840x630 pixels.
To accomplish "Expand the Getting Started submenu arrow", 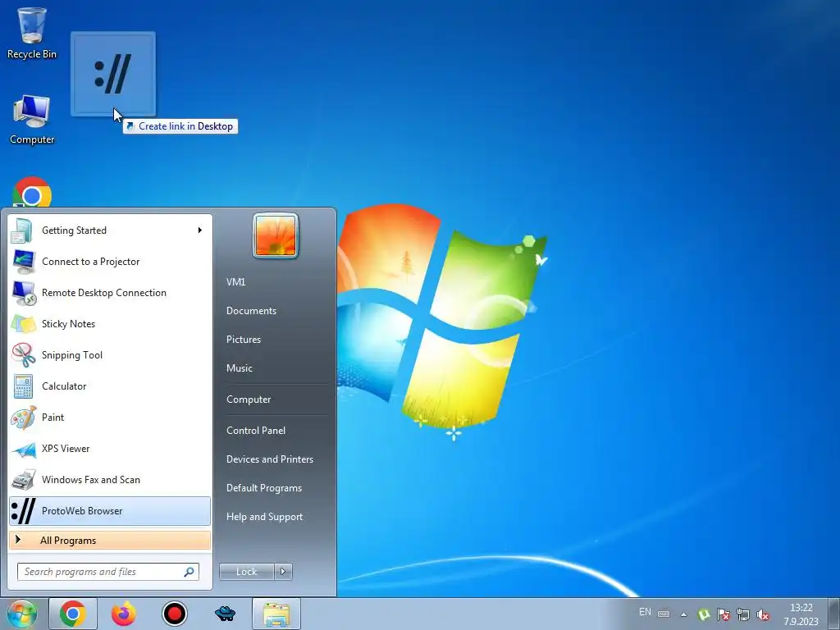I will (200, 231).
